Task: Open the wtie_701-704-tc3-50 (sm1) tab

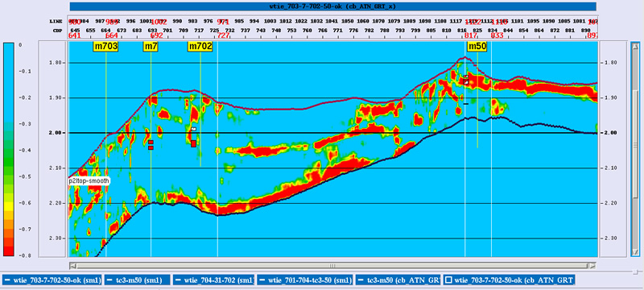Action: 305,280
